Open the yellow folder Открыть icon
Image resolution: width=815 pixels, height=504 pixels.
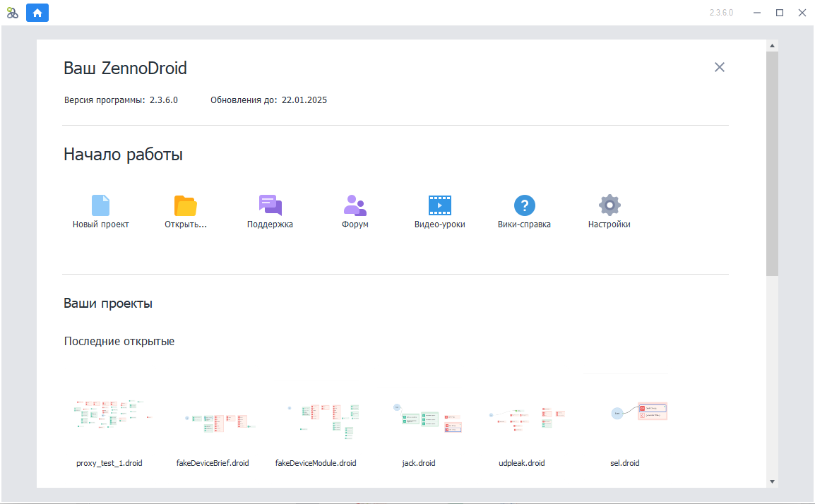coord(185,205)
